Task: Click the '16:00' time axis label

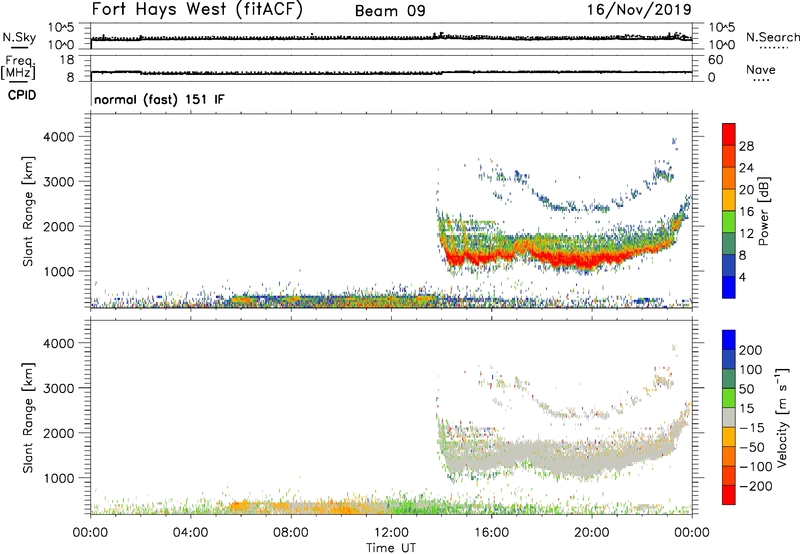Action: coord(491,533)
